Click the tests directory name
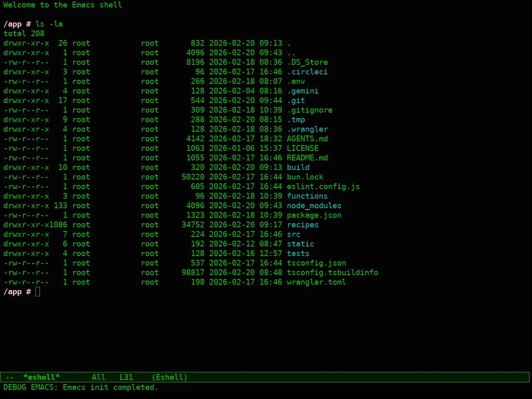Image resolution: width=532 pixels, height=399 pixels. tap(298, 254)
